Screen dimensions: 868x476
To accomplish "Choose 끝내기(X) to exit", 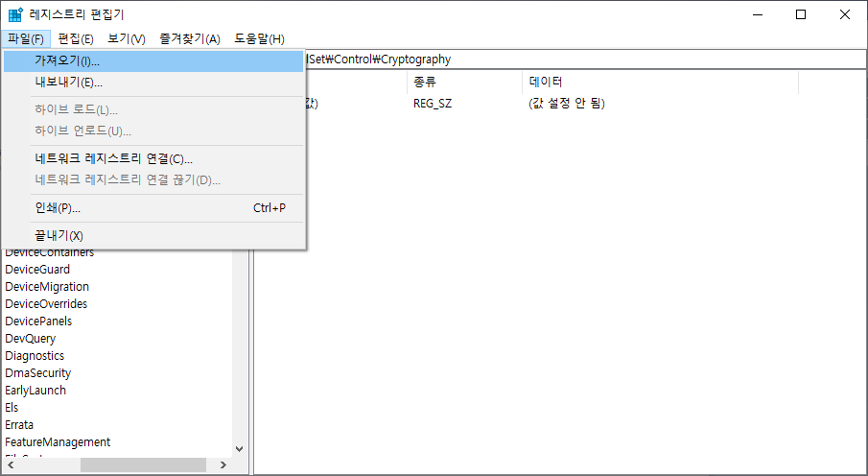I will [x=153, y=235].
